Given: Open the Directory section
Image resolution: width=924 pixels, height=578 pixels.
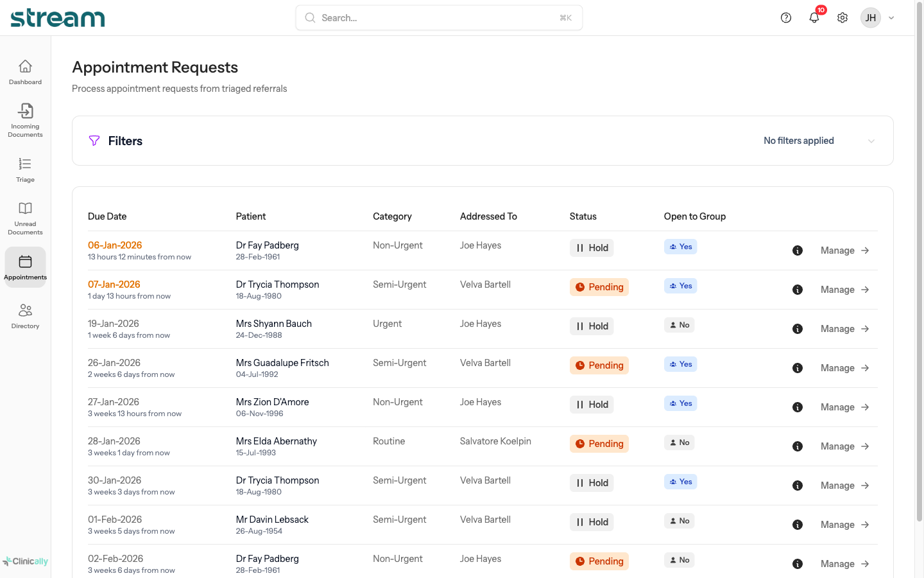Looking at the screenshot, I should point(25,315).
